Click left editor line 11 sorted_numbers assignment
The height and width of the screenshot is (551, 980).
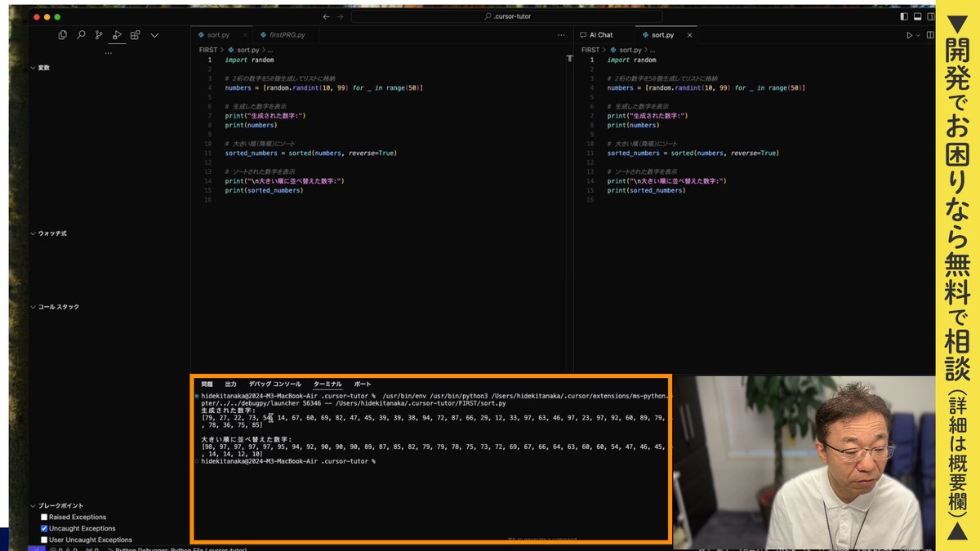pos(311,153)
